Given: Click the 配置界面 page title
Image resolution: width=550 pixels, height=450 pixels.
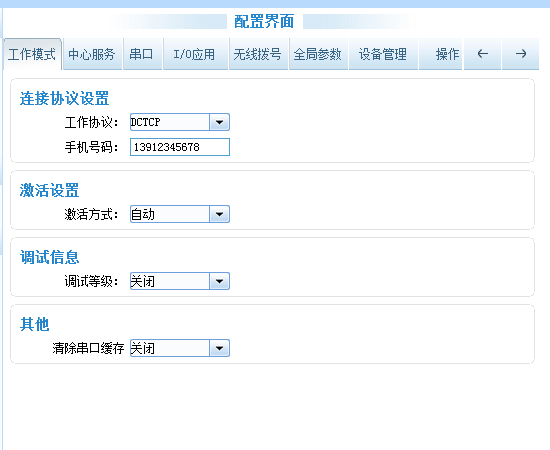Looking at the screenshot, I should [264, 21].
